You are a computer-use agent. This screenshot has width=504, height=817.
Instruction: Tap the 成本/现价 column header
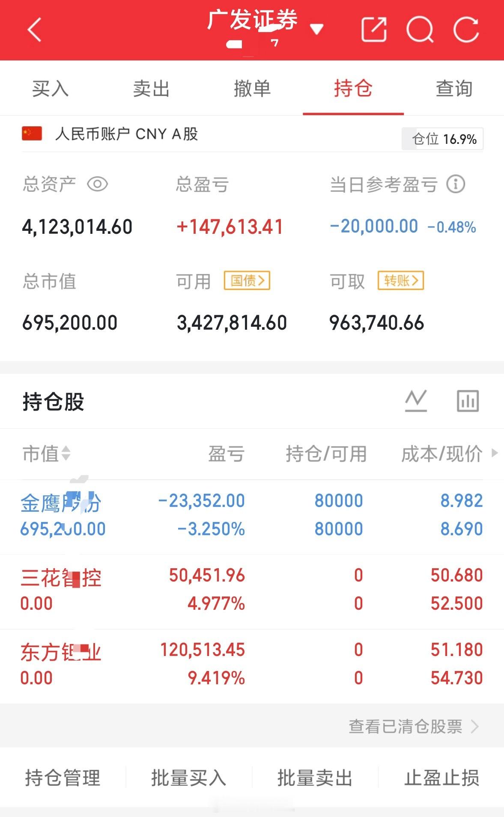(x=442, y=453)
